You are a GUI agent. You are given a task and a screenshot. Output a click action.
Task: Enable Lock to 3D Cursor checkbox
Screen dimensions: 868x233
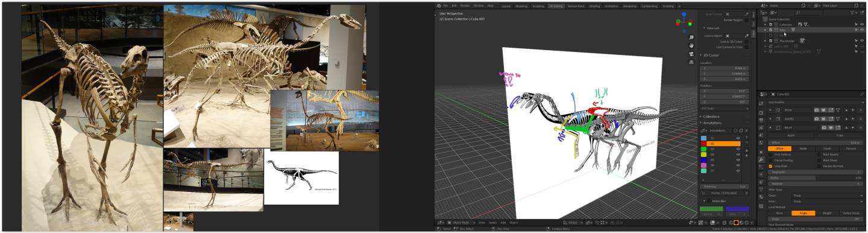(746, 42)
